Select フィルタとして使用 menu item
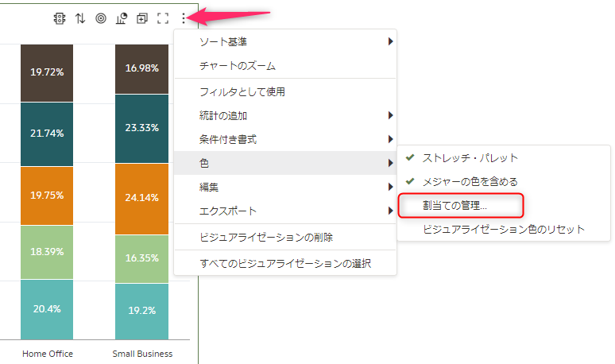Screen dimensions: 615x364 (285, 91)
